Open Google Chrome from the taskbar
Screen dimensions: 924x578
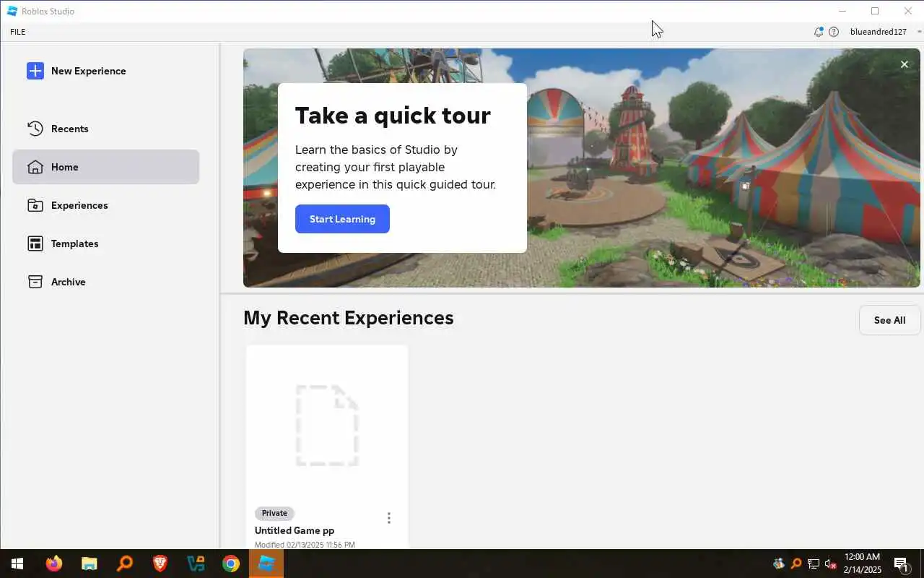(x=231, y=564)
